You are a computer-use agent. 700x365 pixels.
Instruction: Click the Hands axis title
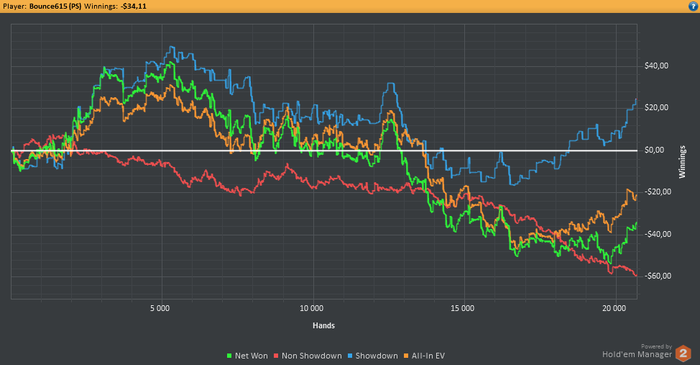pos(324,326)
